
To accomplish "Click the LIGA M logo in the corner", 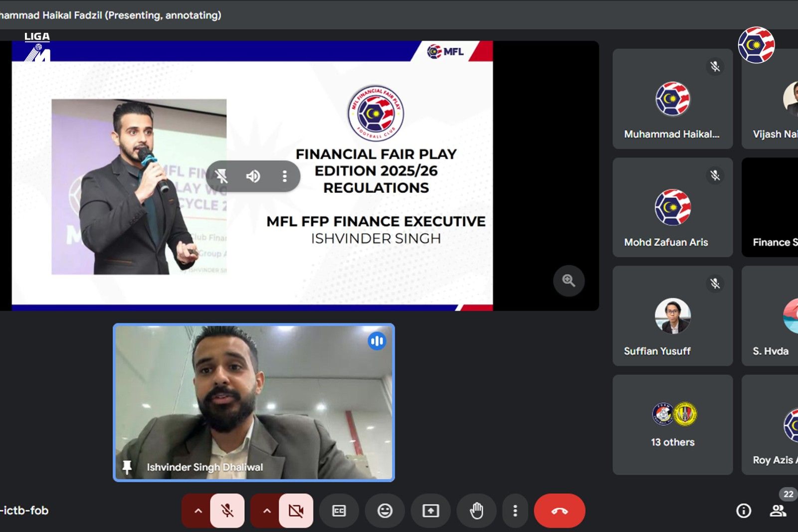I will [x=37, y=47].
